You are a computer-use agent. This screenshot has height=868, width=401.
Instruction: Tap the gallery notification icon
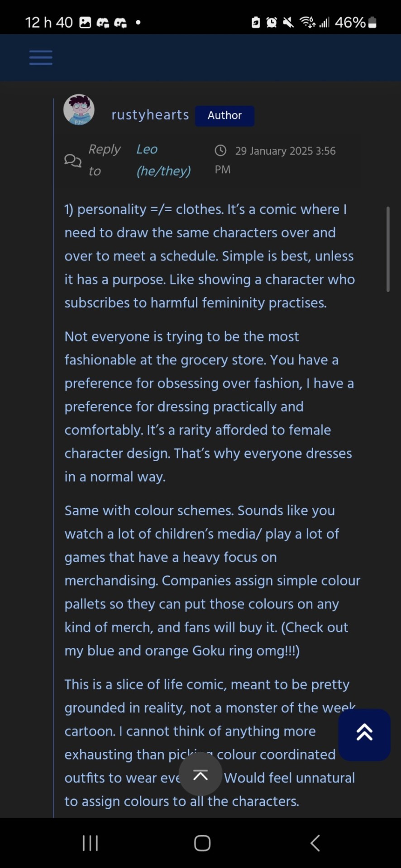click(x=85, y=23)
